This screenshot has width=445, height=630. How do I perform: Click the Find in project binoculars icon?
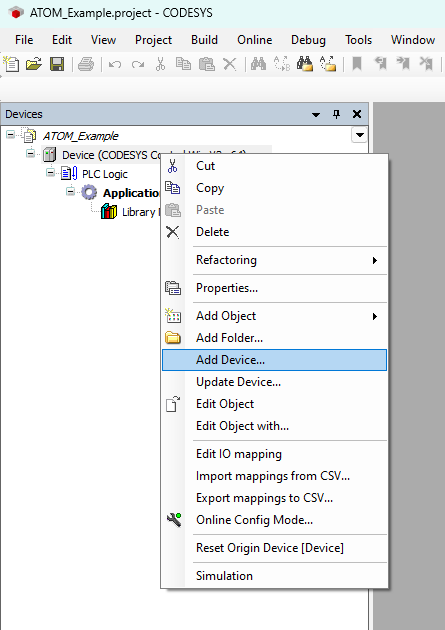point(305,64)
